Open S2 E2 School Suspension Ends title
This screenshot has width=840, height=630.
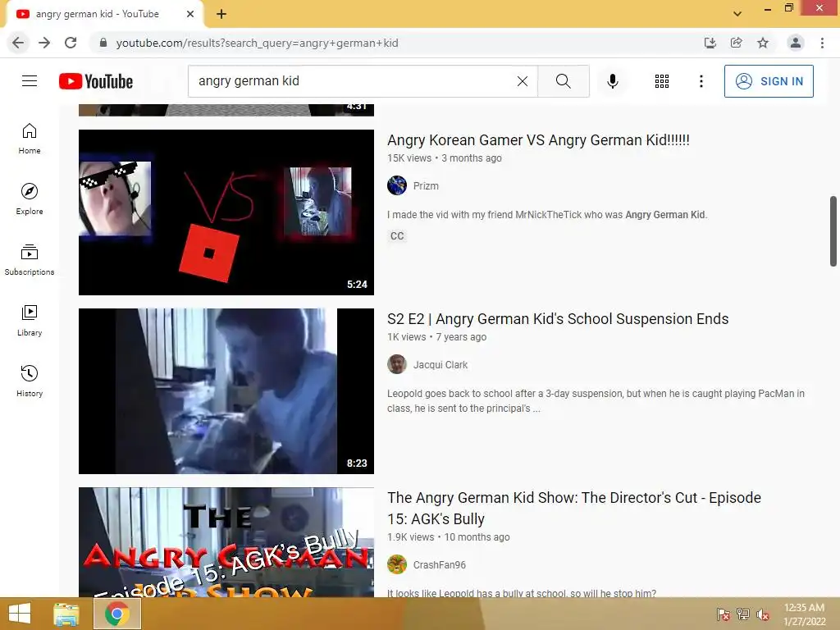tap(558, 319)
